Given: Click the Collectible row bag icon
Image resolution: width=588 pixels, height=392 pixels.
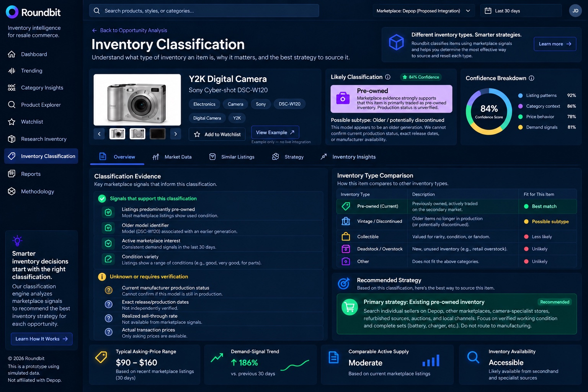Looking at the screenshot, I should click(x=346, y=237).
